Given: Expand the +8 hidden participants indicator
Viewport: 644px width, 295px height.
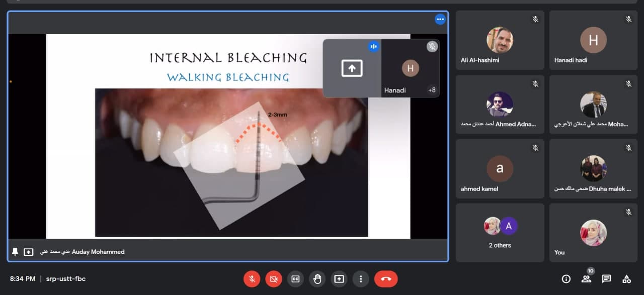Looking at the screenshot, I should point(432,90).
